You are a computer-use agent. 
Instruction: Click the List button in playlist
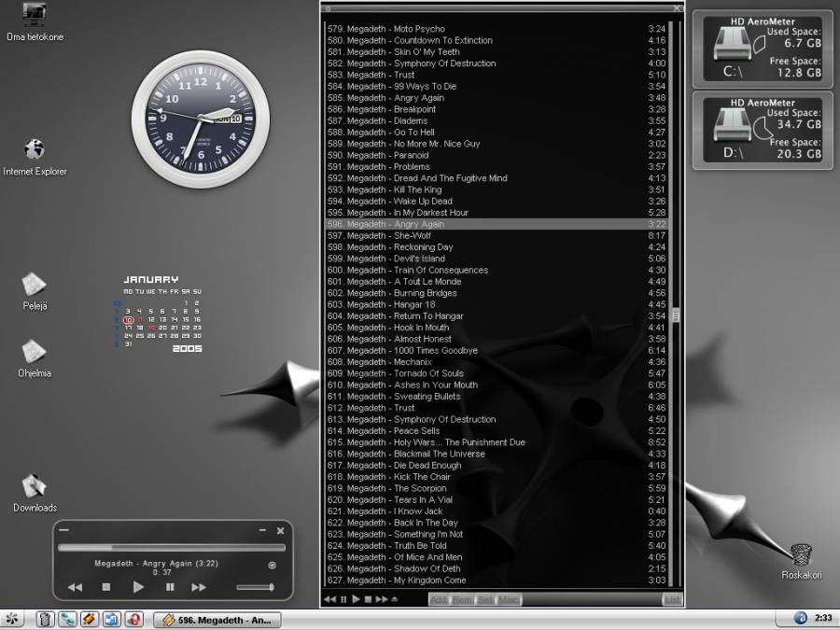pyautogui.click(x=672, y=599)
